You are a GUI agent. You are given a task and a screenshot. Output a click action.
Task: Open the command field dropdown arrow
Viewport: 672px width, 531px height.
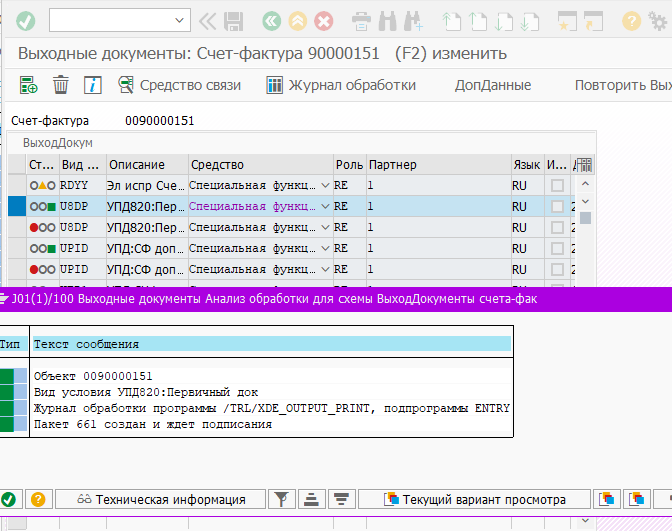click(180, 21)
